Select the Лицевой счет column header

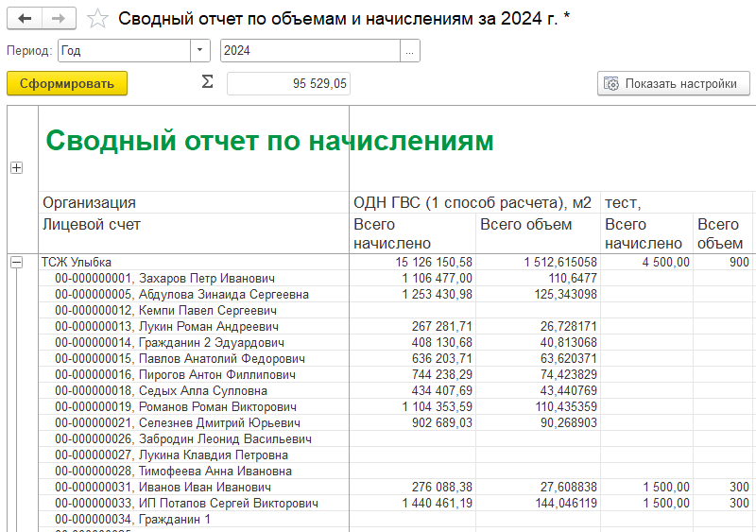click(194, 233)
